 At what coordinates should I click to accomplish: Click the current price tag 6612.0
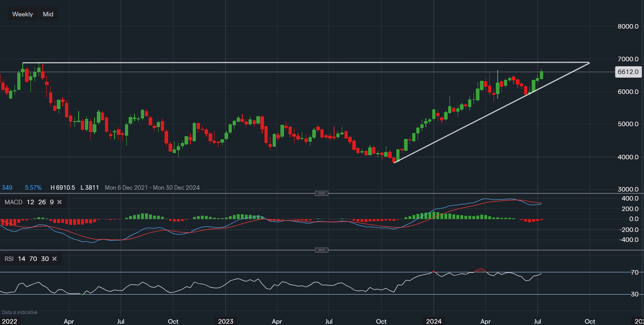pos(629,72)
